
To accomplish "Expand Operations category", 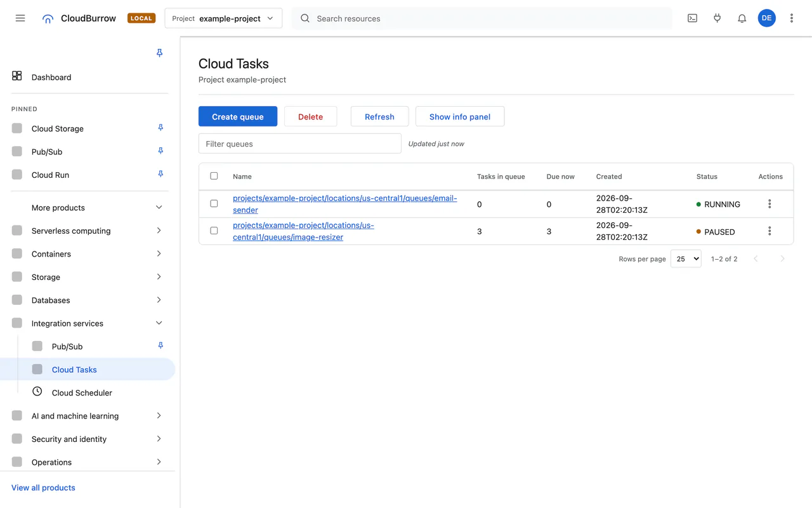I will tap(159, 462).
